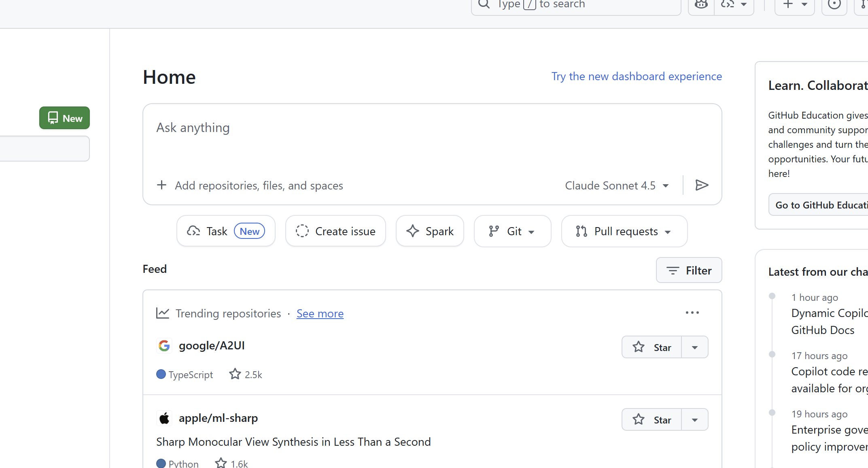Star the apple/ml-sharp repository
This screenshot has width=868, height=468.
coord(652,420)
